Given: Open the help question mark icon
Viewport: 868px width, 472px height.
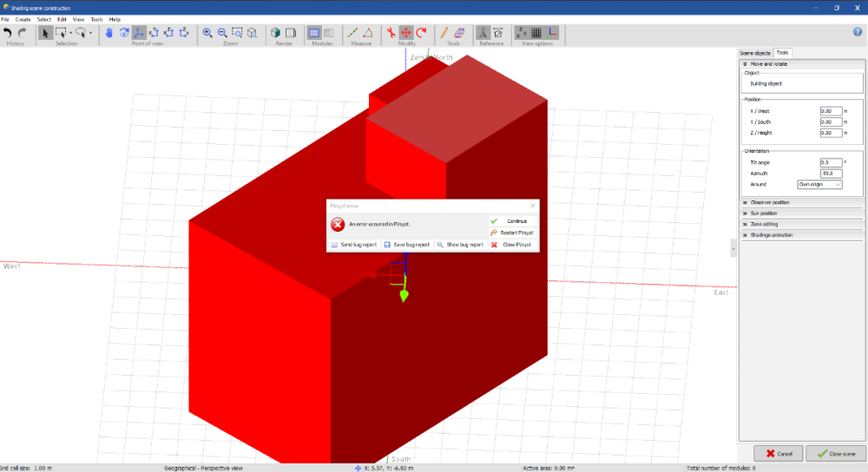Looking at the screenshot, I should pyautogui.click(x=857, y=32).
